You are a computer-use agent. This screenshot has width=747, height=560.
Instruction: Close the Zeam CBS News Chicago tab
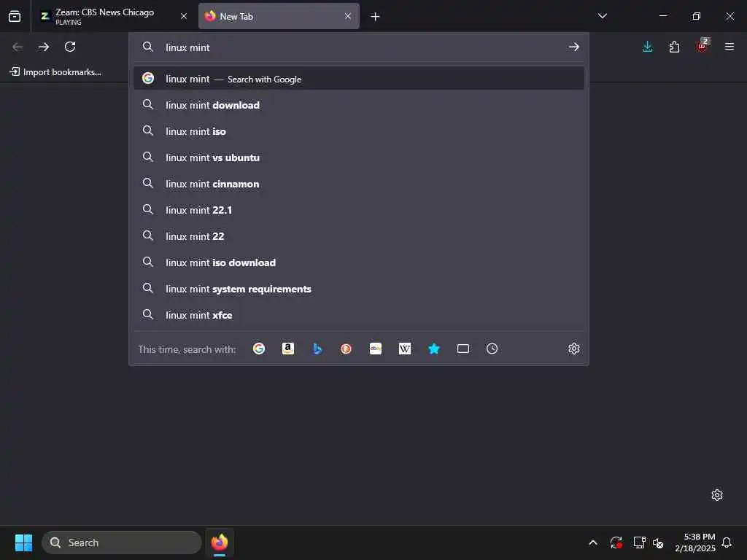click(x=184, y=16)
